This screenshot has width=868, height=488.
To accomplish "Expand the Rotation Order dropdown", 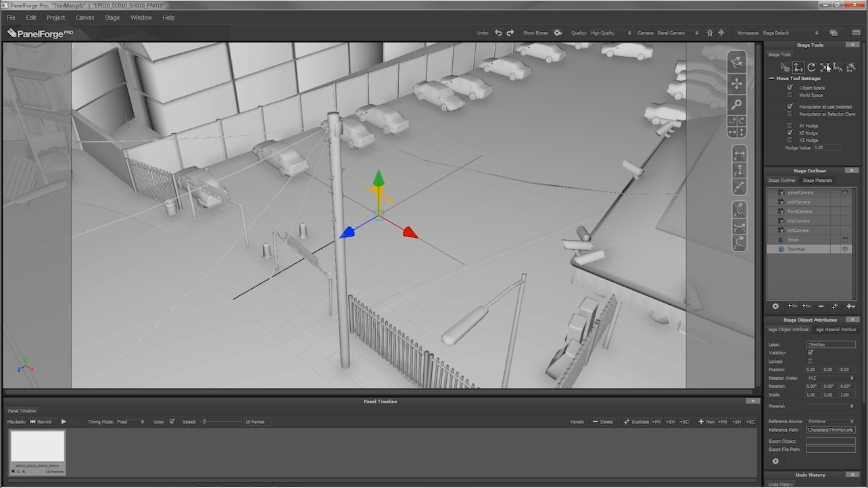I will tap(830, 378).
